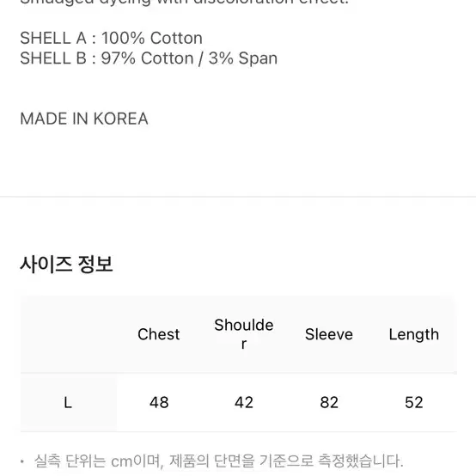Tap the 100% Cotton composition text
476x476 pixels.
point(152,38)
